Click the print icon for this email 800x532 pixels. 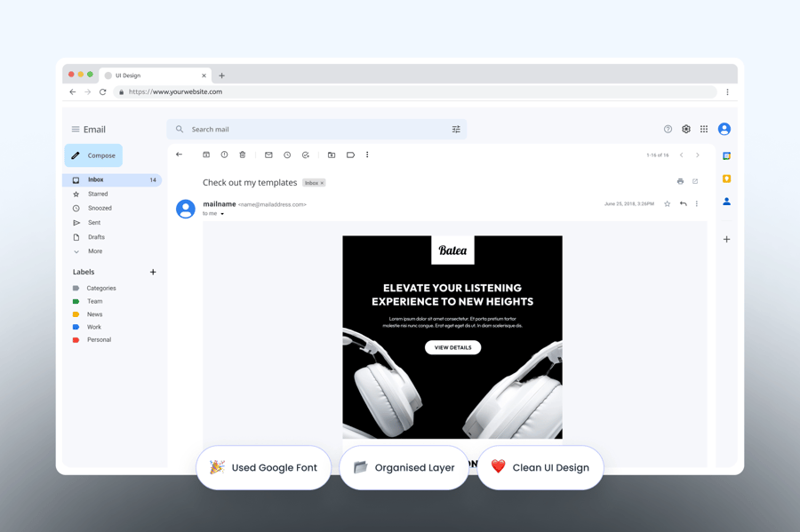click(680, 181)
